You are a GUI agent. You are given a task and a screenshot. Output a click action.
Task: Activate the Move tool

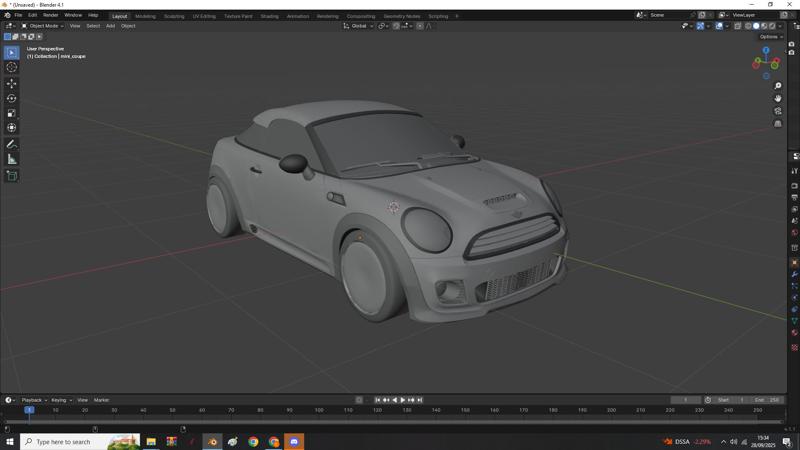12,83
